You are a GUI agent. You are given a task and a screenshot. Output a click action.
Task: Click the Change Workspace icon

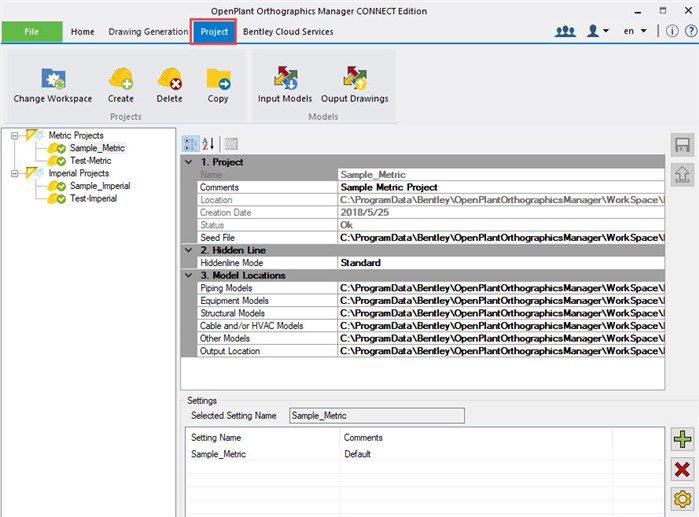pos(53,78)
